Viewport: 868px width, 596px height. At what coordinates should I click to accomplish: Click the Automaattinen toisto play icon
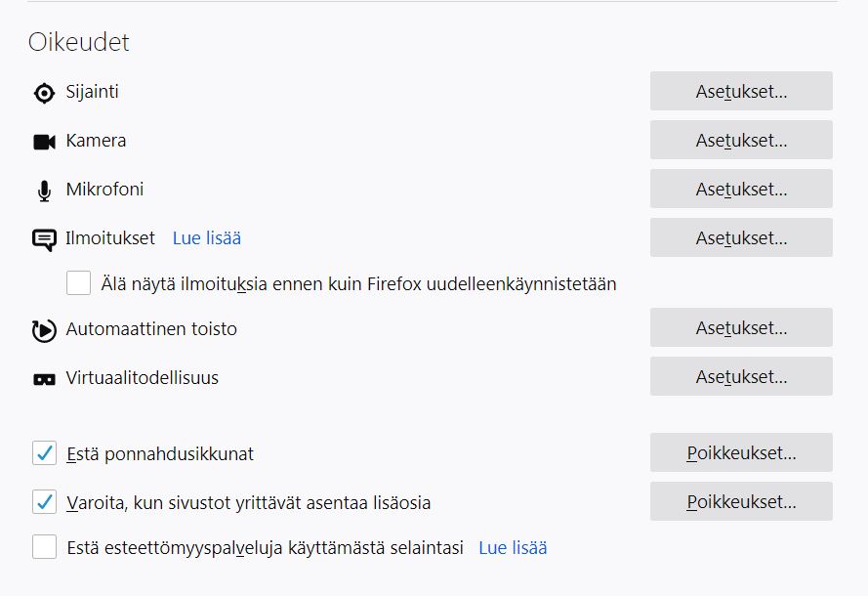[44, 330]
